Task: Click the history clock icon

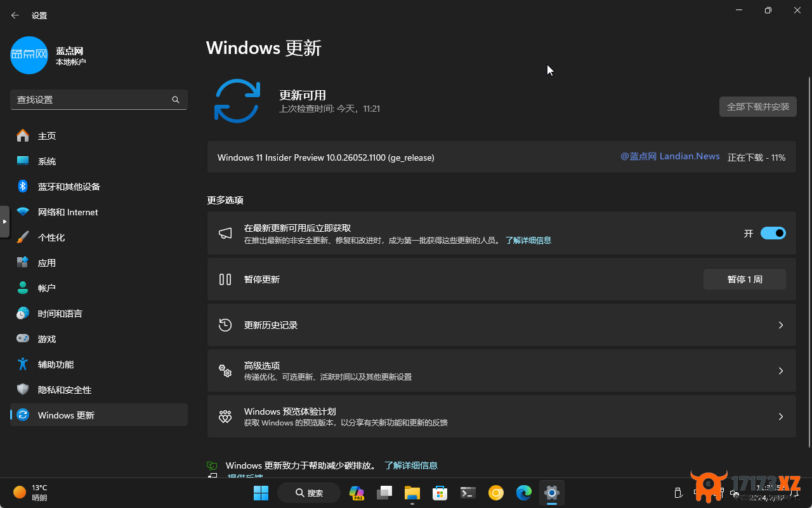Action: pos(225,325)
